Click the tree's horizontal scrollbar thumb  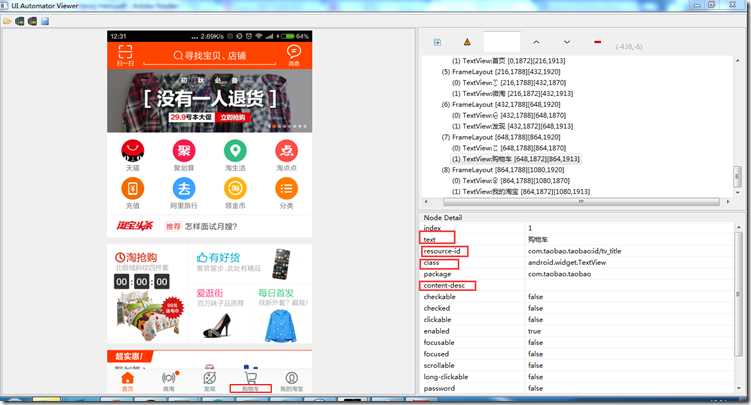(581, 202)
